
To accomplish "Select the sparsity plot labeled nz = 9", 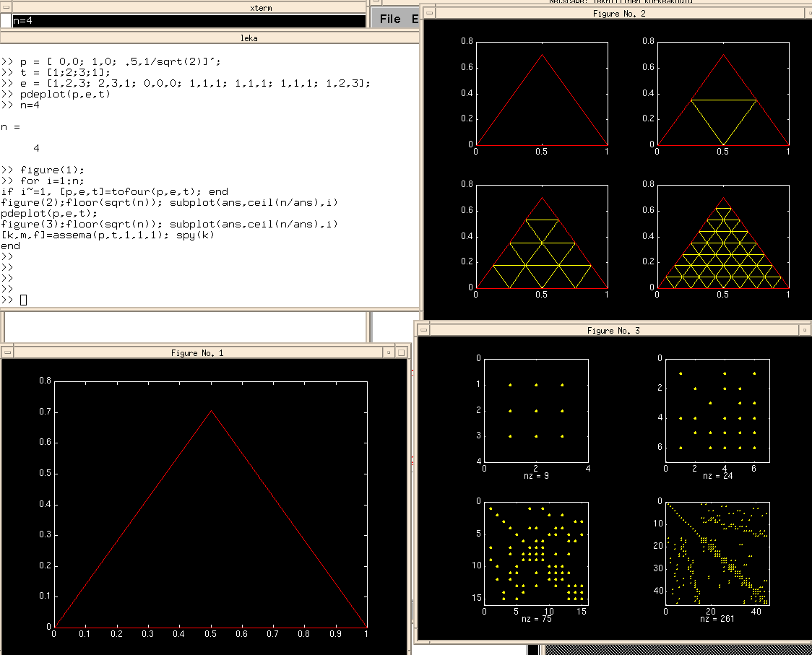I will (x=536, y=410).
